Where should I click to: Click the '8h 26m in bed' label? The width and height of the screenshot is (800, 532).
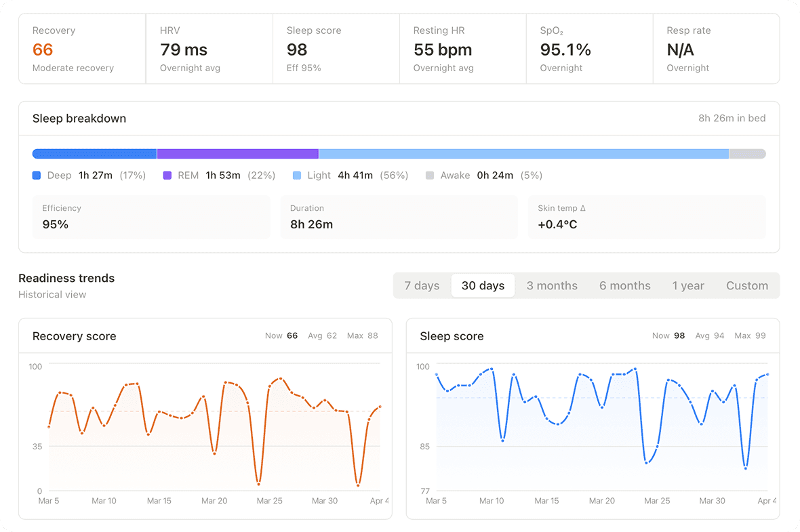[x=732, y=119]
